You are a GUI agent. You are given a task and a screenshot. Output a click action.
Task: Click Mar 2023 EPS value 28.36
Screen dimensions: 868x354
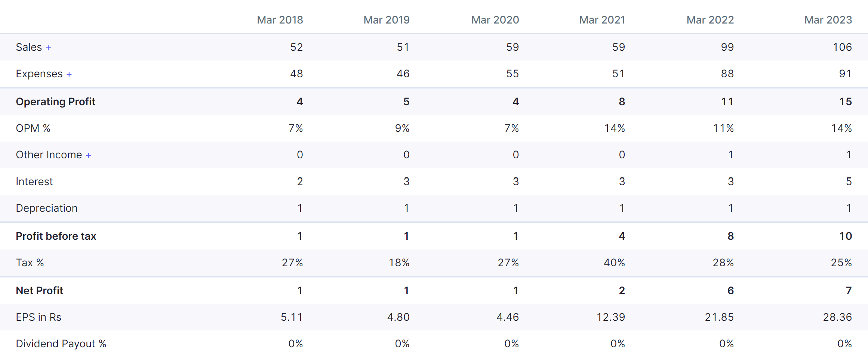[837, 317]
